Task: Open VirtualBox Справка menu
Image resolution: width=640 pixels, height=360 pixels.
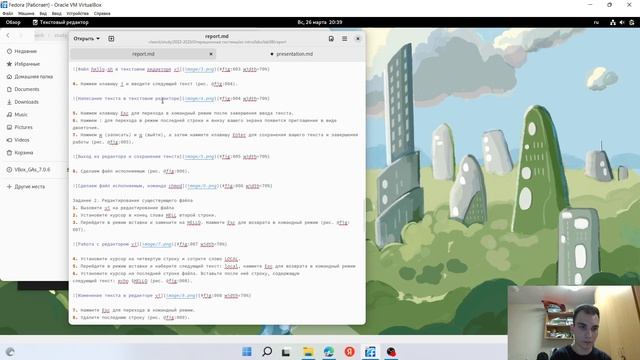Action: pyautogui.click(x=102, y=13)
